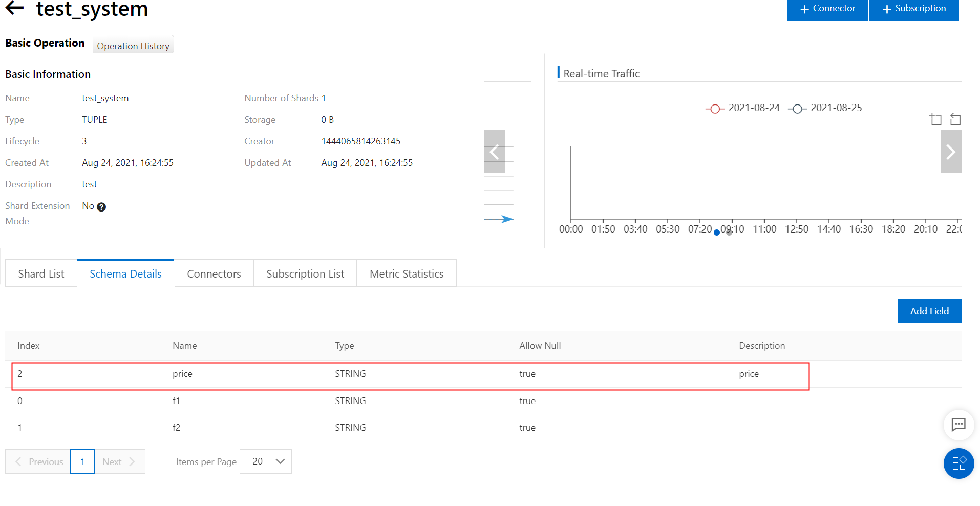Click the + Subscription button
The width and height of the screenshot is (980, 506).
coord(914,9)
